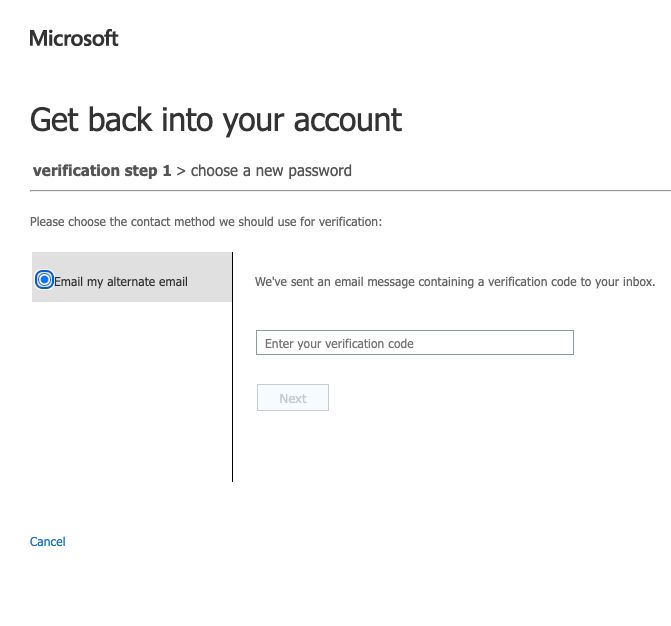Select the "verification step 1" breadcrumb step

click(x=102, y=170)
